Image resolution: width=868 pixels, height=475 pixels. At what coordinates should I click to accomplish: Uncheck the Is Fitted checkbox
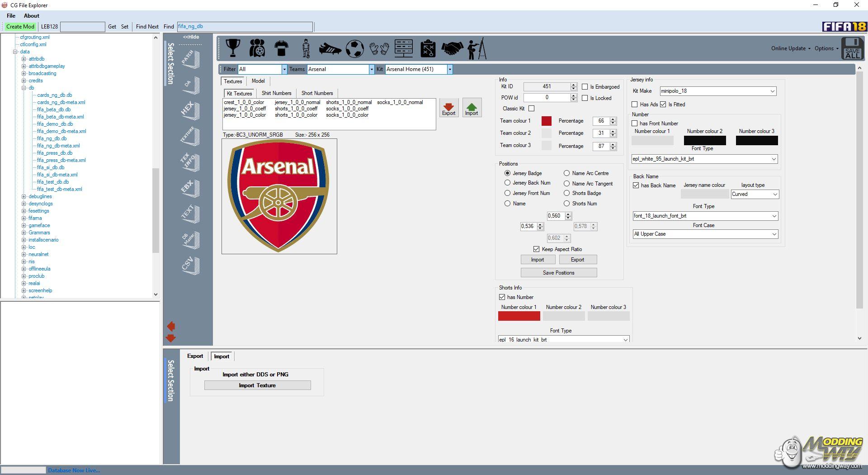(x=663, y=104)
